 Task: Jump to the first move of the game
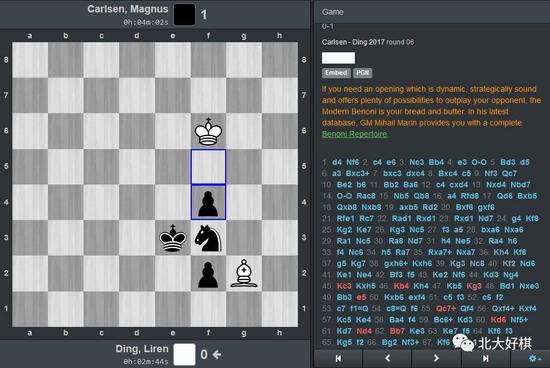[x=338, y=358]
